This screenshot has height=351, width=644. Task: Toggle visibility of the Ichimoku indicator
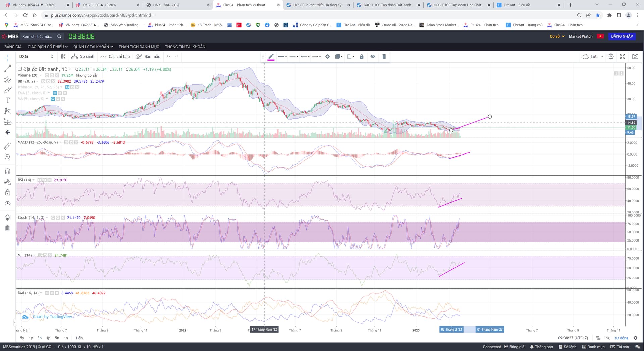(x=67, y=87)
